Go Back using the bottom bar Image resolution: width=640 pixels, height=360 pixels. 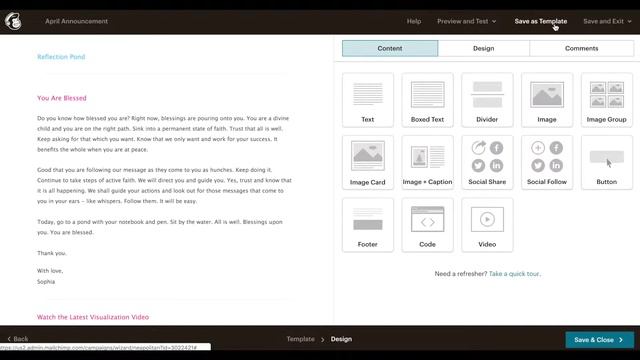18,339
